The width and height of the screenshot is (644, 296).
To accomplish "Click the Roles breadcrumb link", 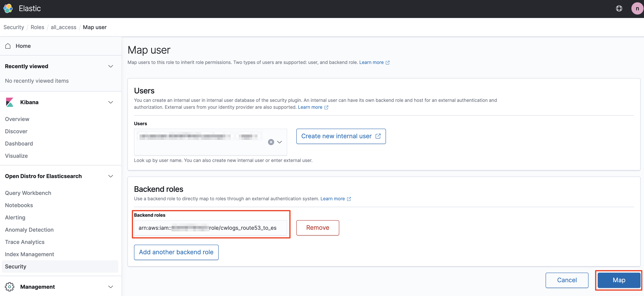I will pos(37,27).
